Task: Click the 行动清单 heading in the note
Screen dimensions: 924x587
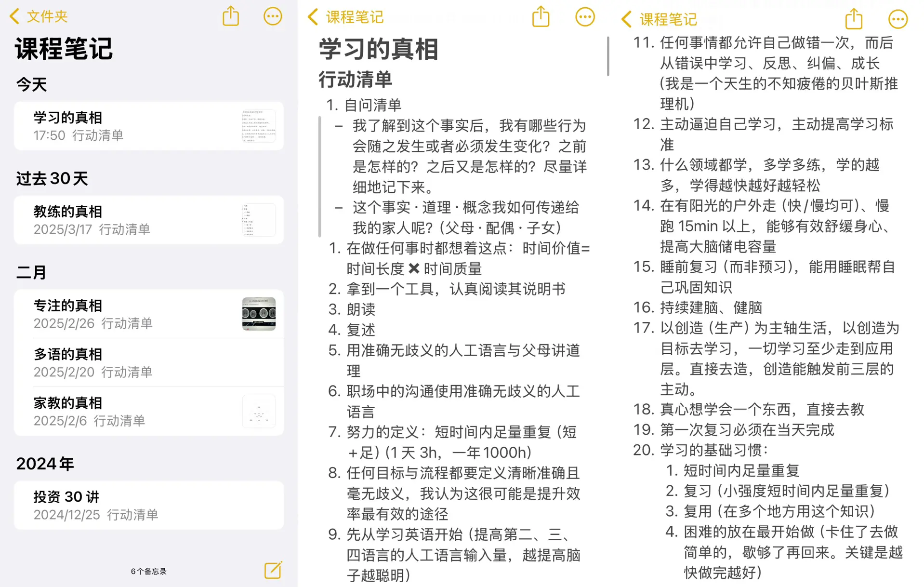Action: pyautogui.click(x=356, y=80)
